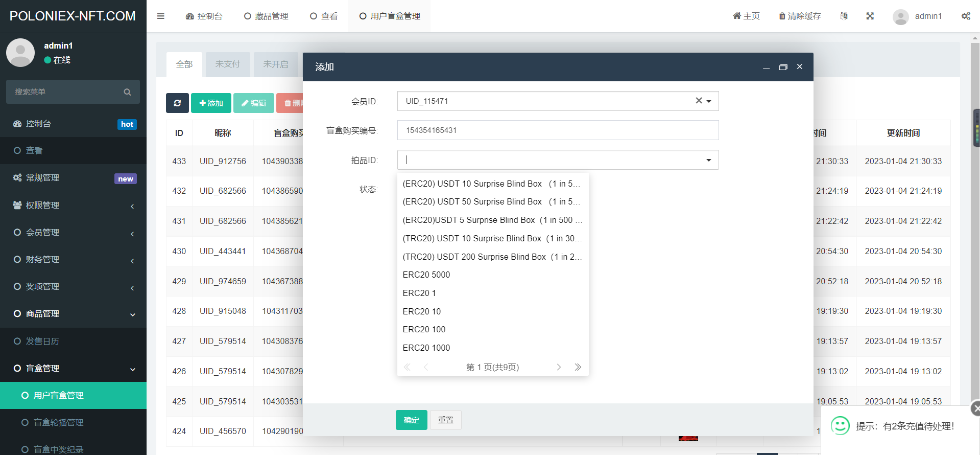Click the language translate icon in header
The image size is (980, 455).
[844, 16]
